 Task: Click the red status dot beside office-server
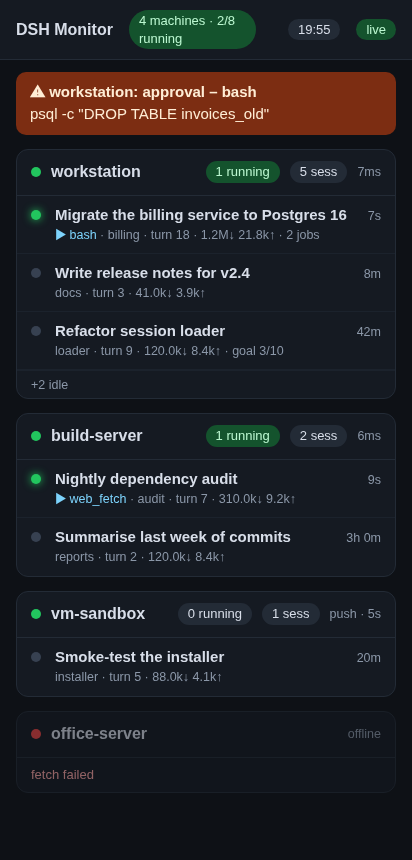pos(36,734)
